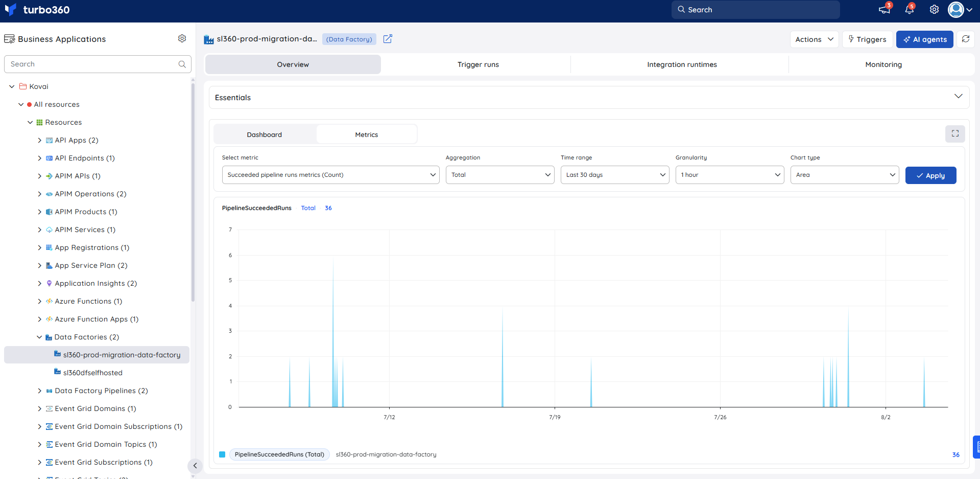The image size is (980, 479).
Task: Click the APIM APIs resource icon
Action: tap(49, 176)
